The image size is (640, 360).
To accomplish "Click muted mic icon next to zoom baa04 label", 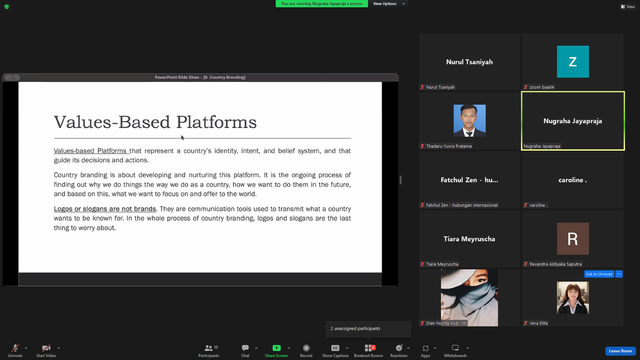I will tap(526, 87).
